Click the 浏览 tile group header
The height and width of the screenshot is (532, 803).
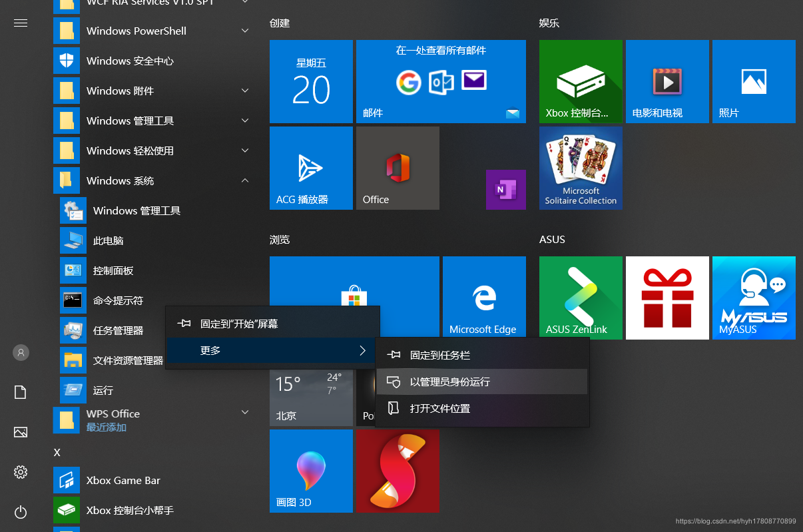coord(280,239)
